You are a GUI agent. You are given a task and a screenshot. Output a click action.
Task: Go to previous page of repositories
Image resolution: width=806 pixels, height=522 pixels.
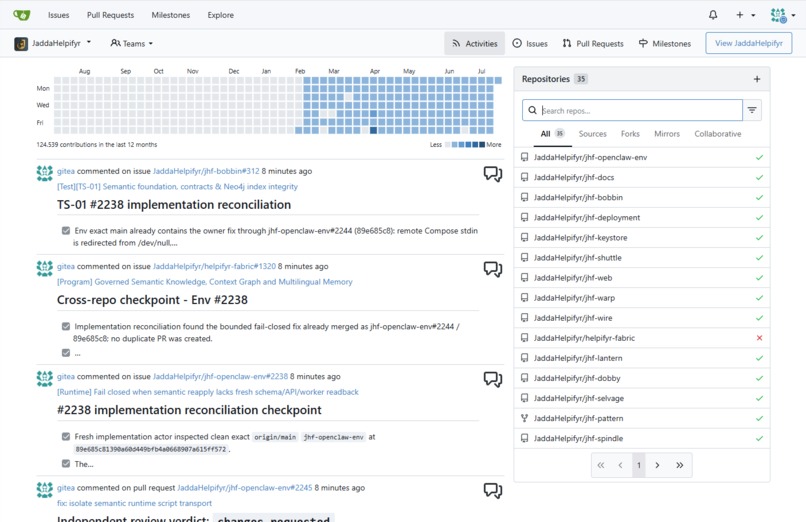coord(620,465)
